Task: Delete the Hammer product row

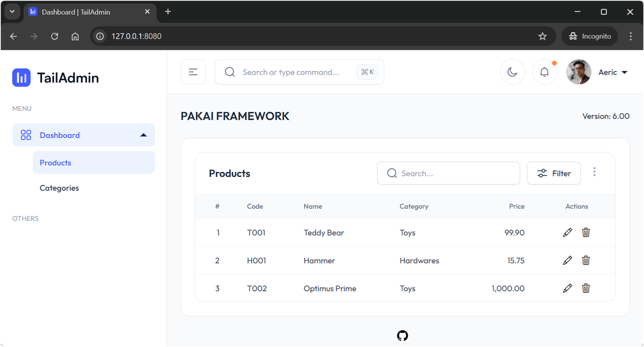Action: pyautogui.click(x=586, y=260)
